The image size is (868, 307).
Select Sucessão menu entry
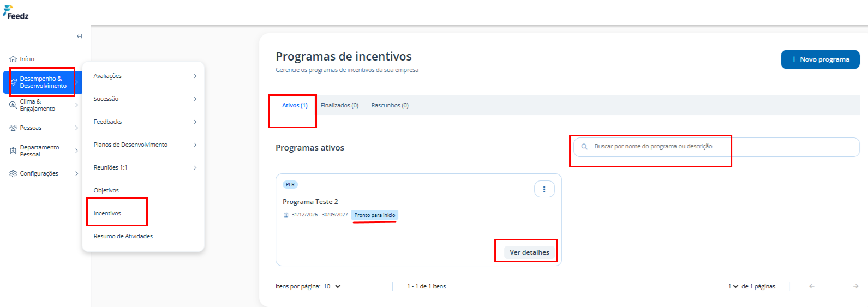point(106,99)
